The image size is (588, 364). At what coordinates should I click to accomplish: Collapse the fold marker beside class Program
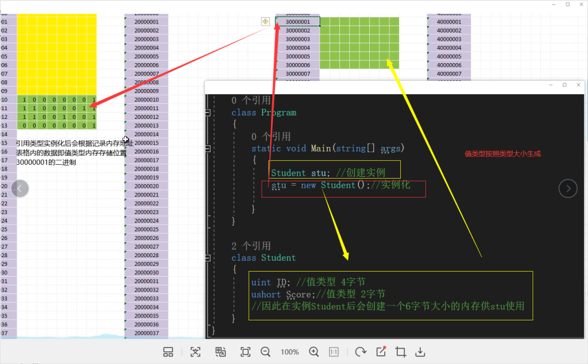(207, 113)
